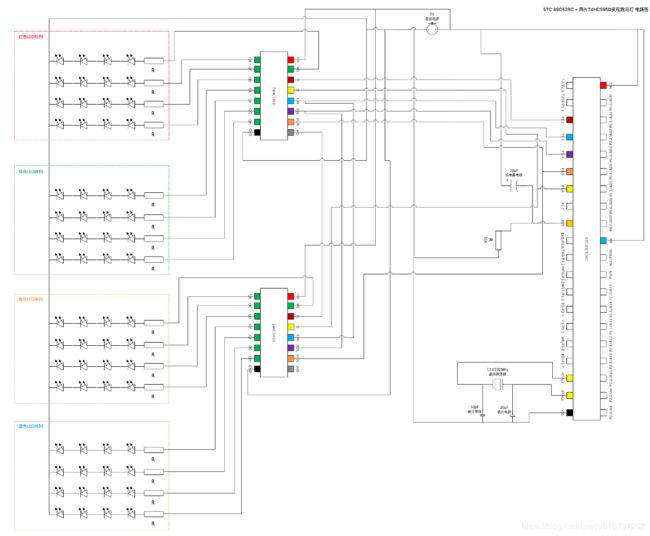Select the crystal oscillator symbol near XTAL pins

pos(498,386)
